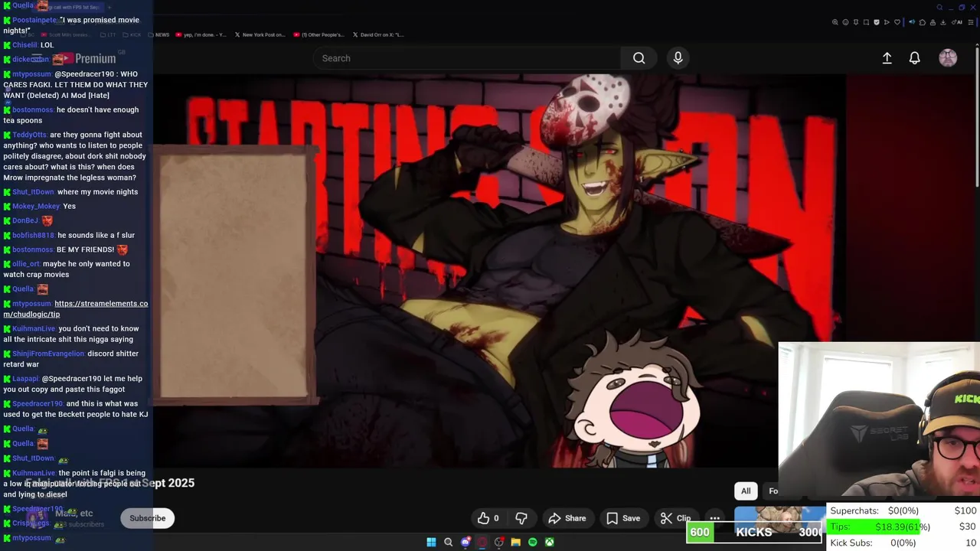Screen dimensions: 980x551
Task: Open the New York Post X bookmark
Action: click(260, 34)
